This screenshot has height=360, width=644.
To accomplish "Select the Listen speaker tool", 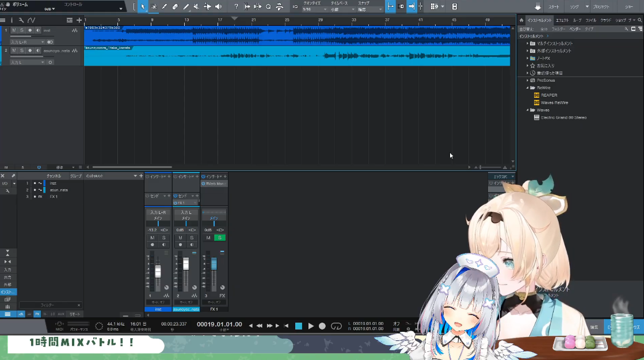I will 218,6.
